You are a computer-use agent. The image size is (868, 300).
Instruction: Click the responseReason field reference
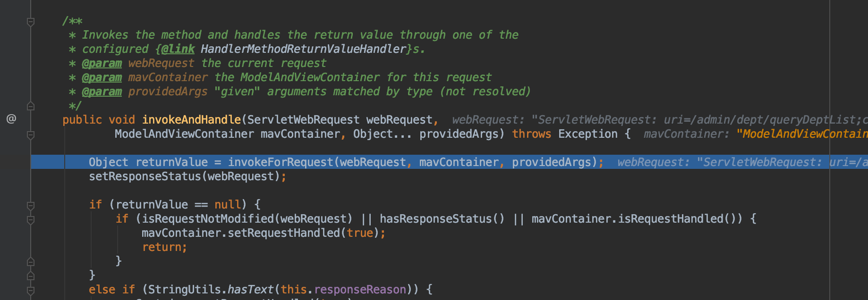point(360,290)
